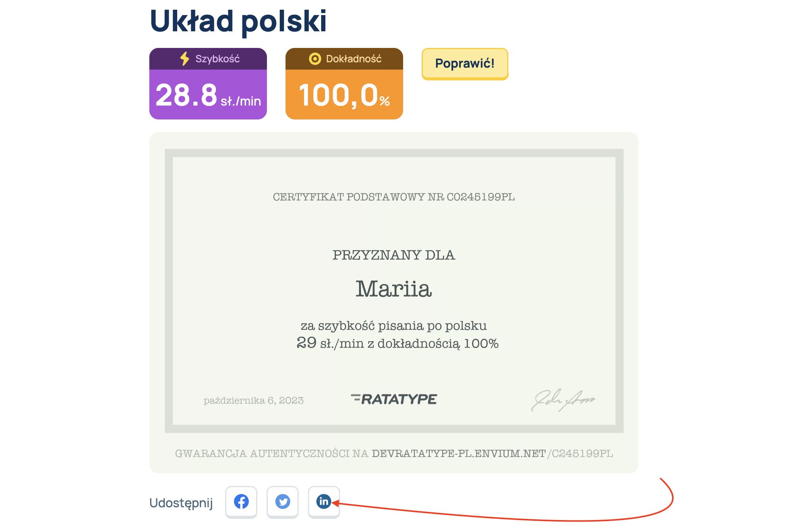Click the 28.8 sł./min speed card
807x532 pixels.
[208, 84]
